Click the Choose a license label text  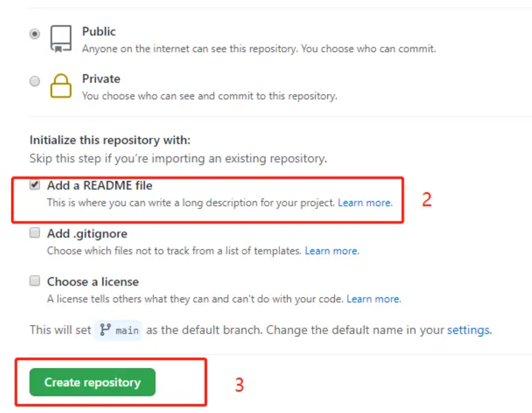click(x=93, y=282)
